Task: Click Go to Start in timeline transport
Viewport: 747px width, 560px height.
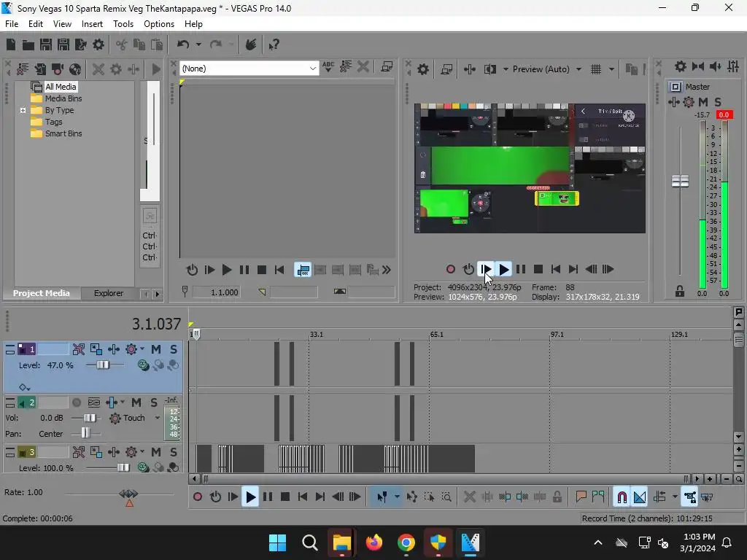Action: coord(303,497)
